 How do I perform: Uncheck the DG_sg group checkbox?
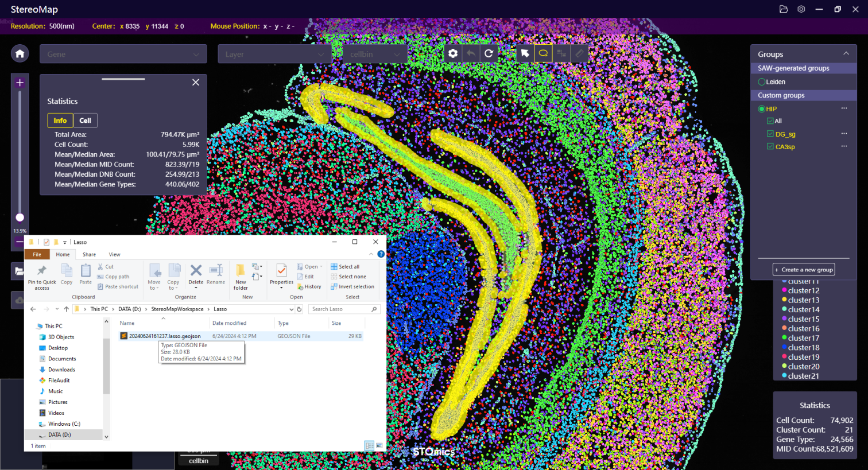coord(770,134)
